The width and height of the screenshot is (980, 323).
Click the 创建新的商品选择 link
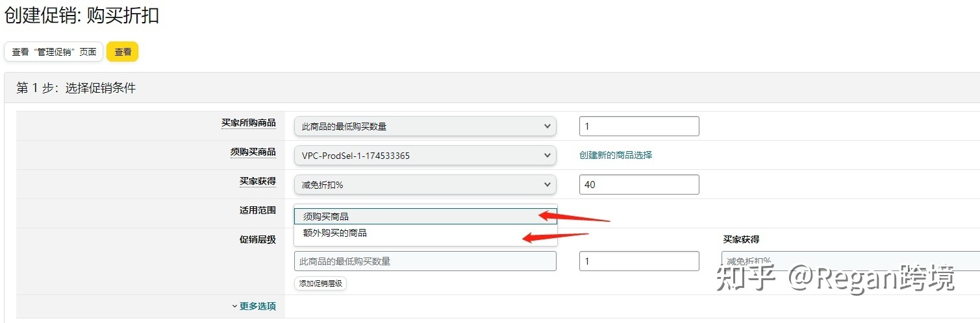616,155
